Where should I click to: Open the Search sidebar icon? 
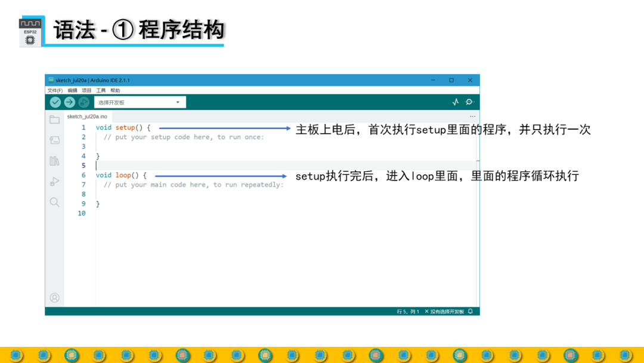coord(55,202)
